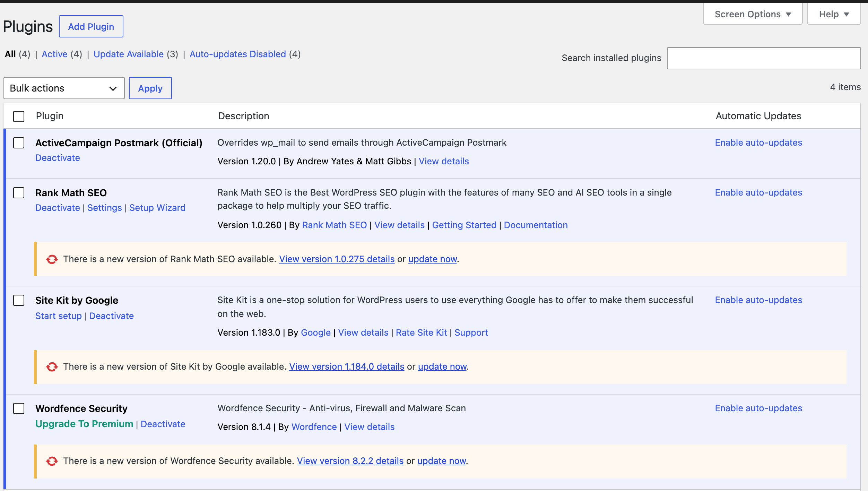Check the ActiveCampaign Postmark plugin checkbox
Viewport: 868px width, 491px height.
[19, 143]
